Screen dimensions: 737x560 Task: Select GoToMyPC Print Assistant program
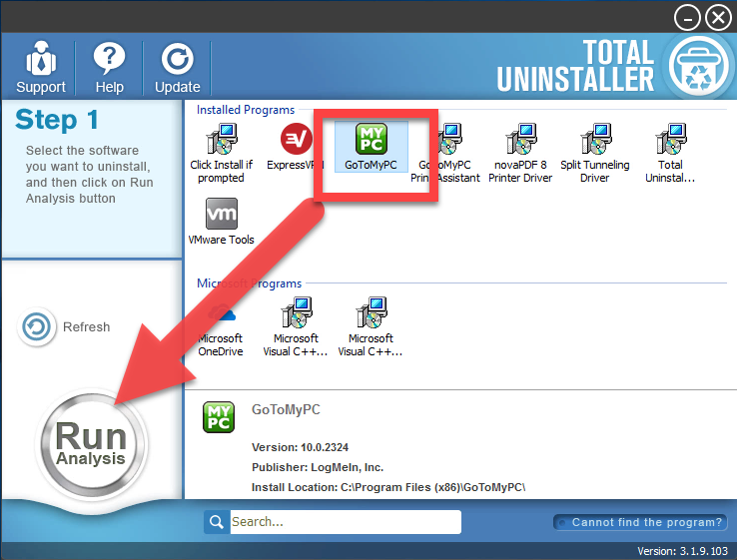(x=445, y=153)
